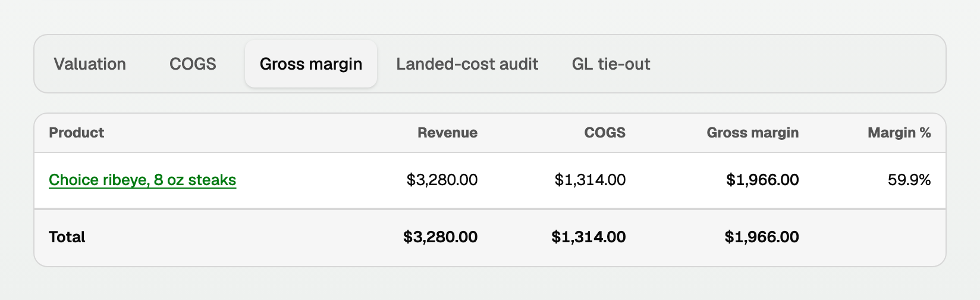Select the 59.9% margin value
The width and height of the screenshot is (980, 300).
tap(909, 180)
